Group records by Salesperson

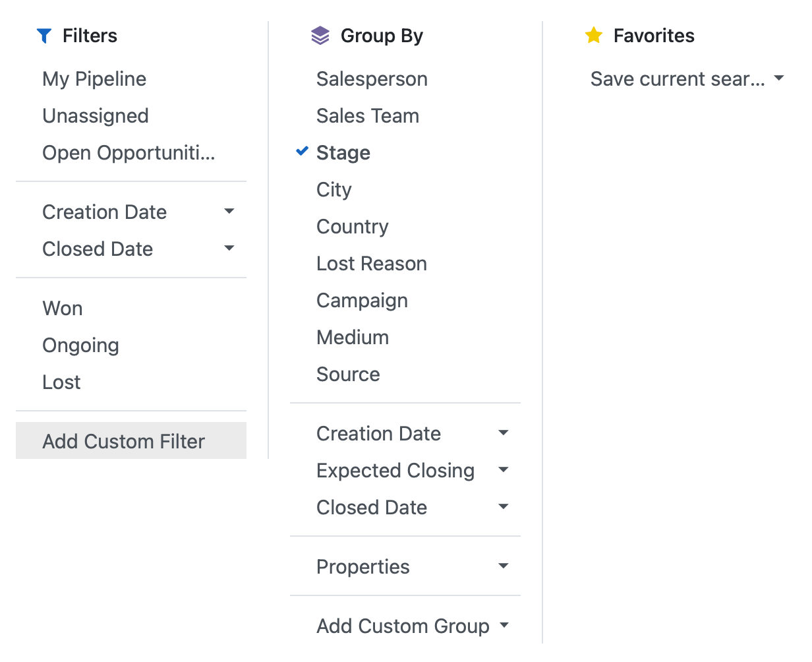pyautogui.click(x=372, y=78)
